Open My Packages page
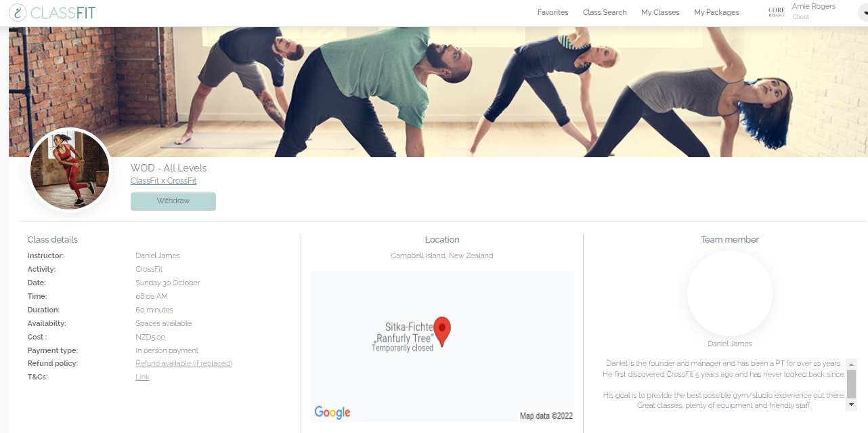 [x=716, y=12]
